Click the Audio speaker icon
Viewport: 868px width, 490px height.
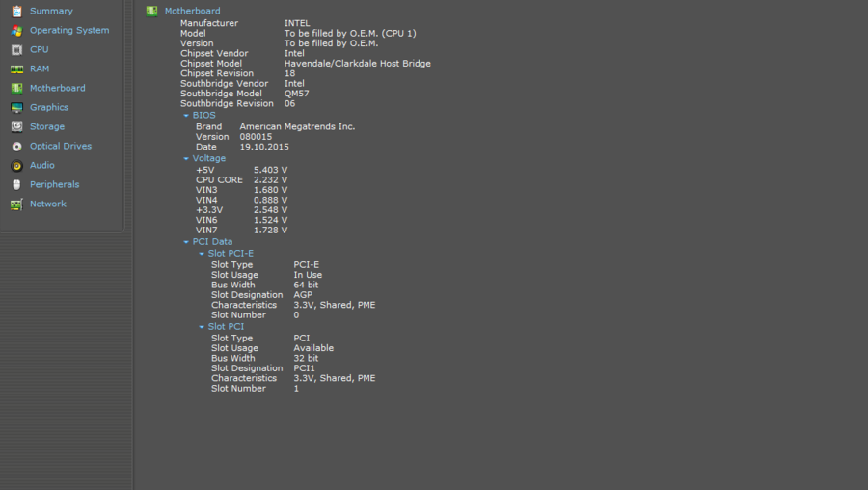coord(16,166)
